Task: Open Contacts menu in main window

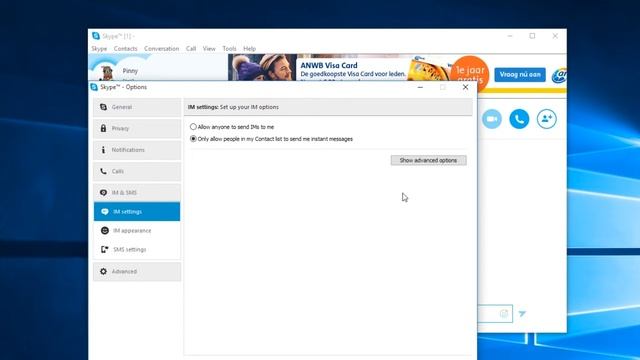Action: pos(125,49)
